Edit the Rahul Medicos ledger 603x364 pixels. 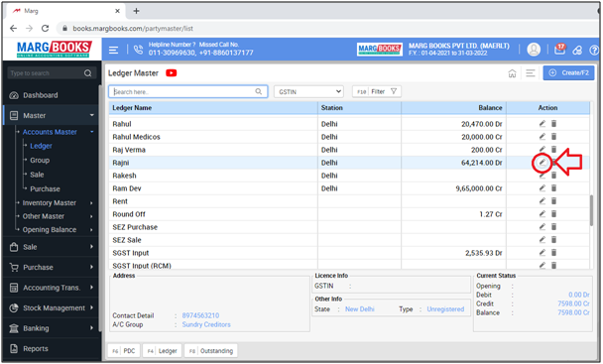(x=542, y=137)
